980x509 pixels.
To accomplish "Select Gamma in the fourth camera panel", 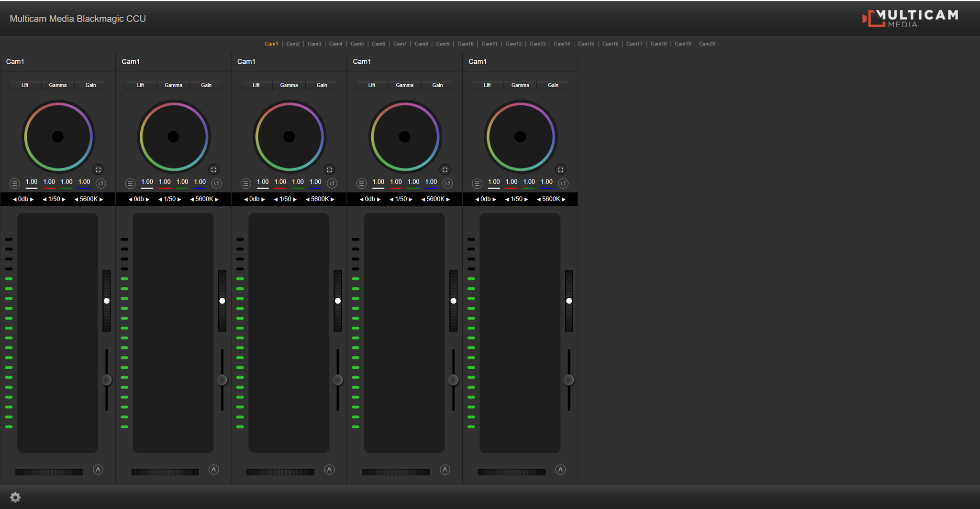I will pyautogui.click(x=404, y=85).
